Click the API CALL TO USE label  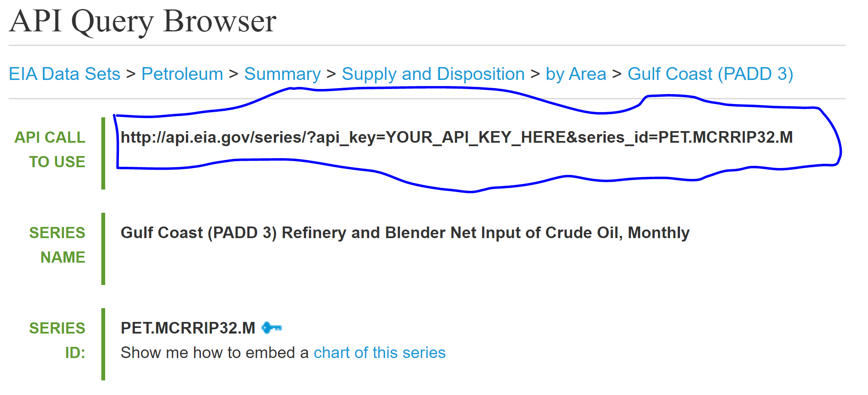pyautogui.click(x=50, y=149)
